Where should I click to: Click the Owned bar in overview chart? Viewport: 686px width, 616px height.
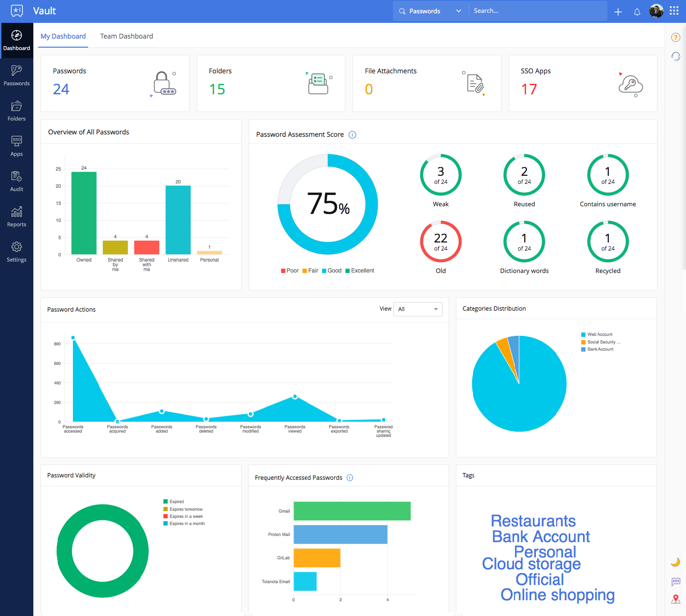pos(84,213)
